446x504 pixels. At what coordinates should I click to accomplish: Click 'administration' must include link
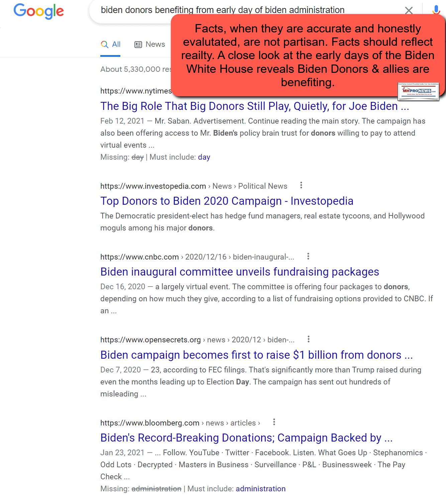click(x=260, y=489)
